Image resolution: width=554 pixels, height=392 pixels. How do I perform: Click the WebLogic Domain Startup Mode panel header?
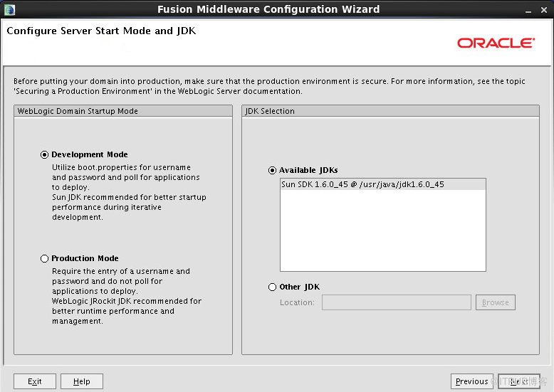(x=123, y=111)
